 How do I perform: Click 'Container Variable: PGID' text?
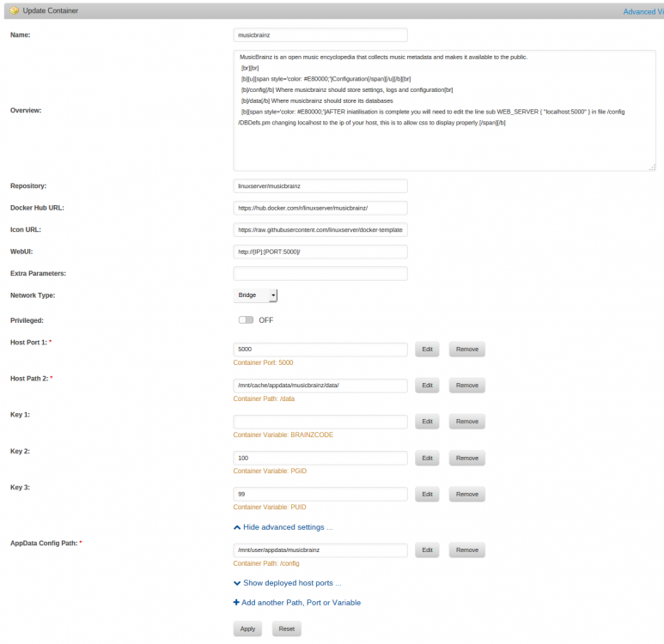(270, 471)
